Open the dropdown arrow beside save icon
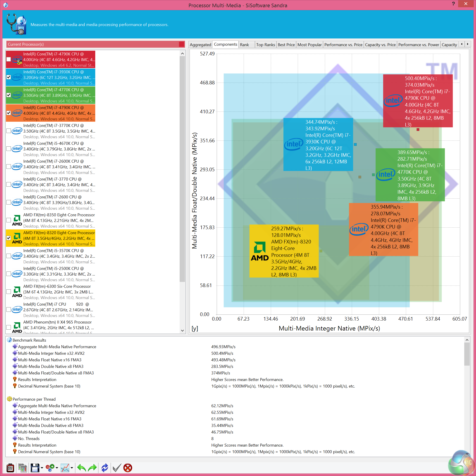The height and width of the screenshot is (476, 476). (42, 468)
